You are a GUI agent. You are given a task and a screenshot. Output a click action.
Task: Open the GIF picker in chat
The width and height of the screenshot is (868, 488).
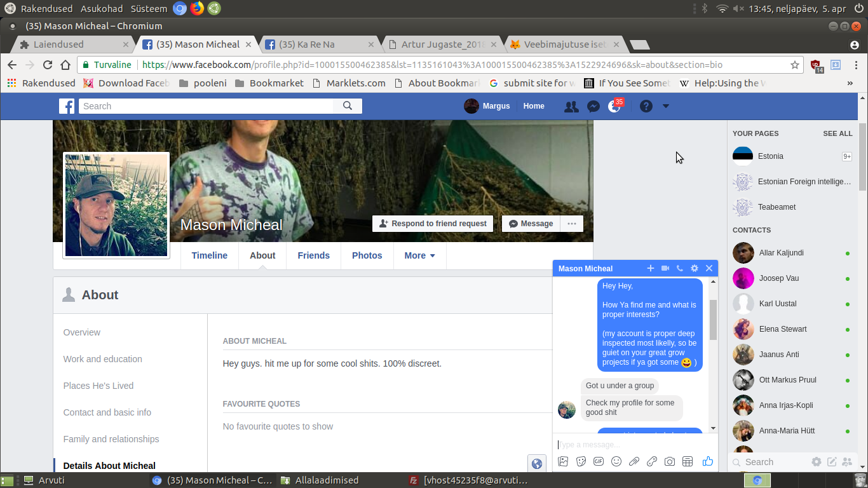point(599,462)
